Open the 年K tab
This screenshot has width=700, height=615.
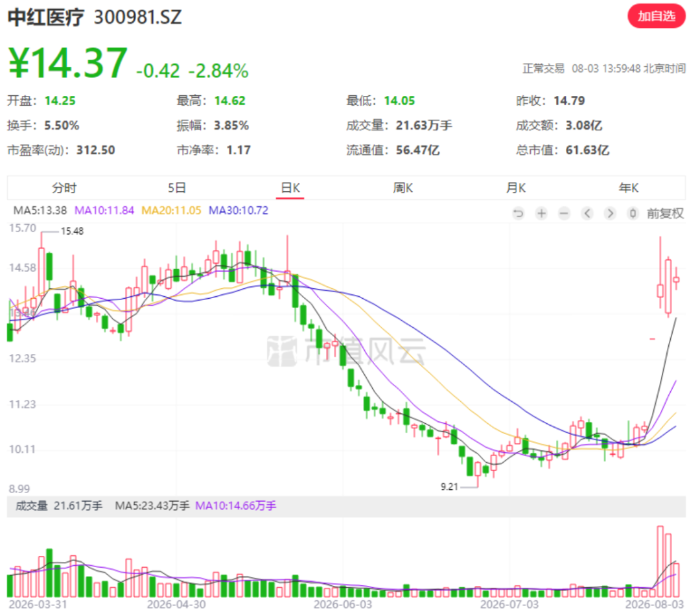(x=629, y=188)
